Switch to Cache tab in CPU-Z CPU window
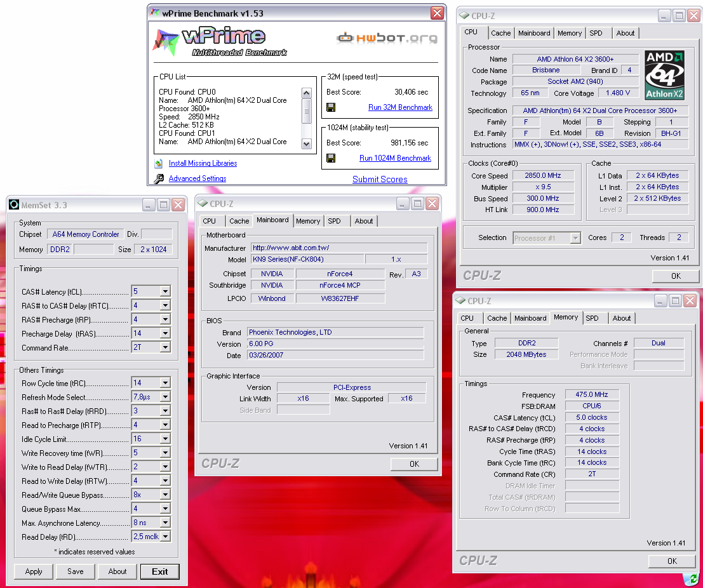The width and height of the screenshot is (703, 588). click(500, 33)
